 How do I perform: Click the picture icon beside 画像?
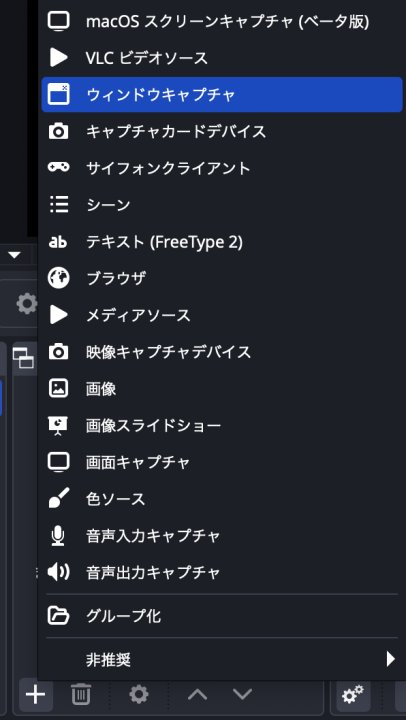coord(59,388)
